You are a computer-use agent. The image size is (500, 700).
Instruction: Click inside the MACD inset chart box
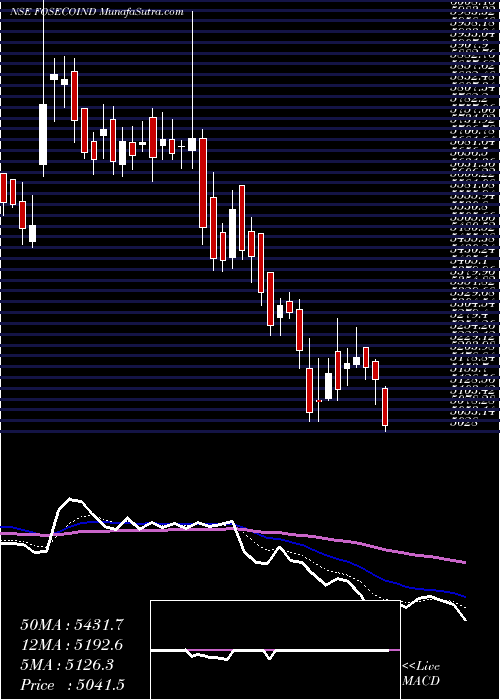[275, 650]
